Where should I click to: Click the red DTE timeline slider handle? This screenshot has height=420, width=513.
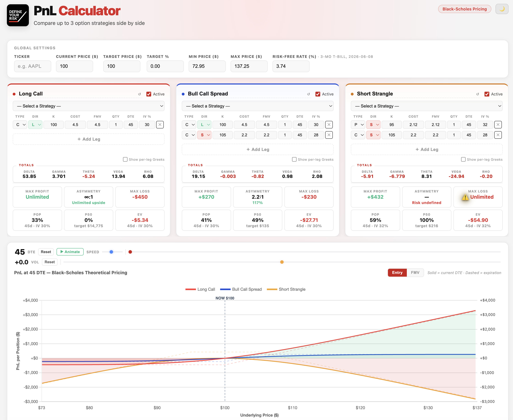click(x=130, y=252)
